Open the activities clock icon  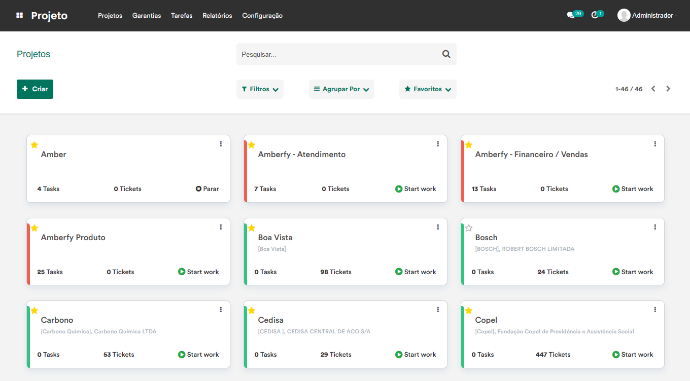[x=595, y=15]
